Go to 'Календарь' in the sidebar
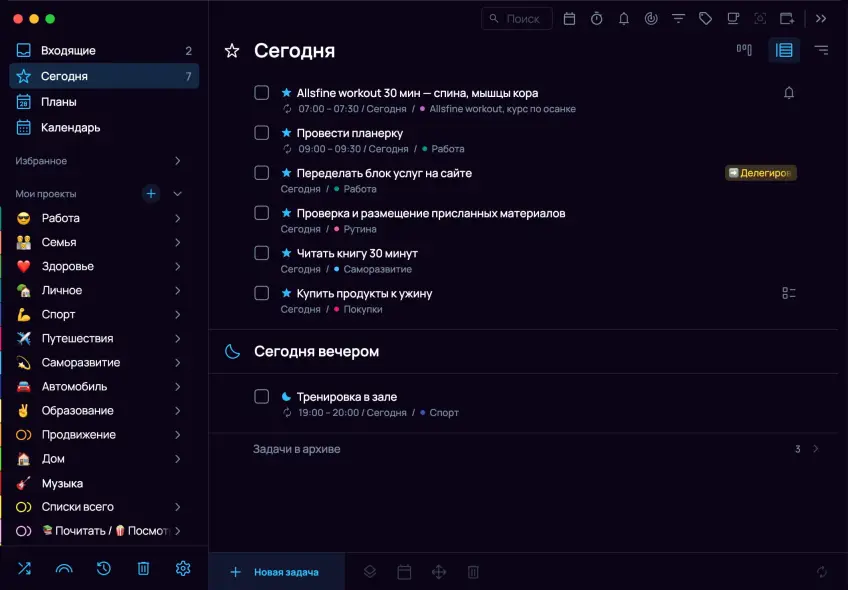The width and height of the screenshot is (848, 590). point(70,128)
